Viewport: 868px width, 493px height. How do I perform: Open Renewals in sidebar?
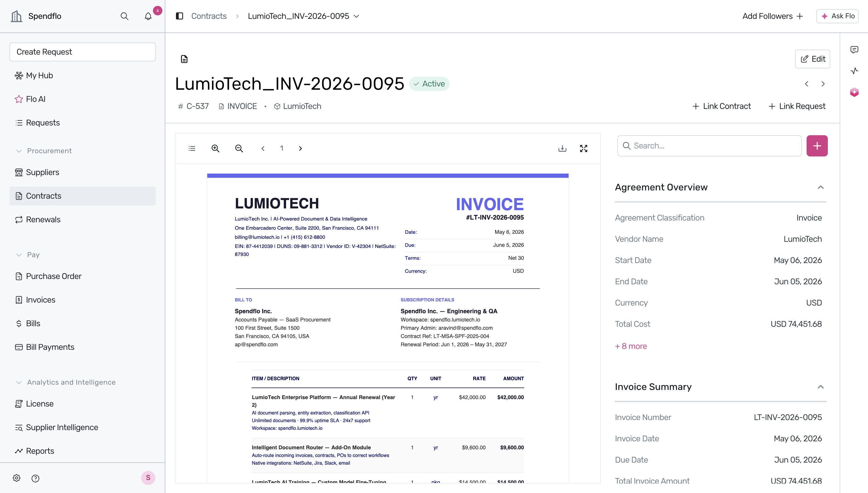pyautogui.click(x=83, y=219)
